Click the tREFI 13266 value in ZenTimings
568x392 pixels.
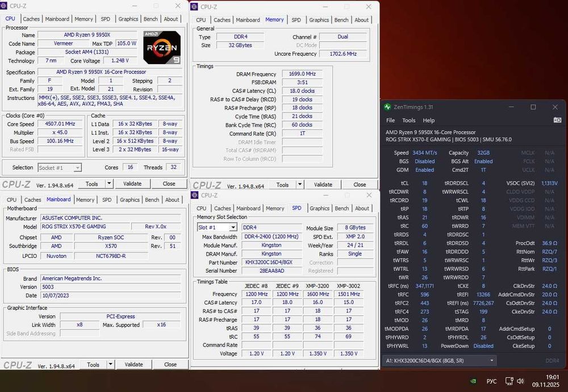(x=483, y=294)
